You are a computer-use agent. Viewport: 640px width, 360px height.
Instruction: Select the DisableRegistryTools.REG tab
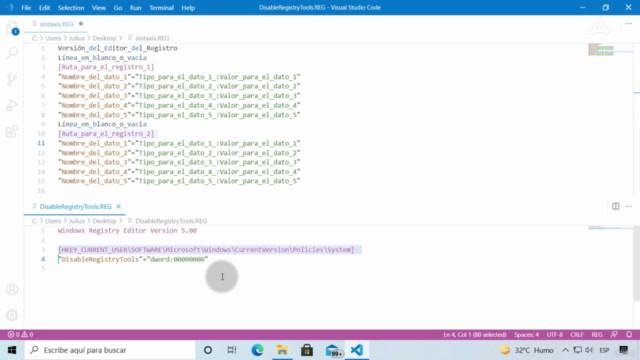(x=76, y=207)
